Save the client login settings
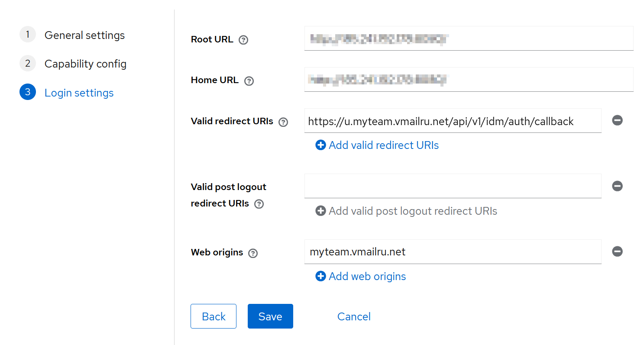The height and width of the screenshot is (345, 644). [x=270, y=316]
